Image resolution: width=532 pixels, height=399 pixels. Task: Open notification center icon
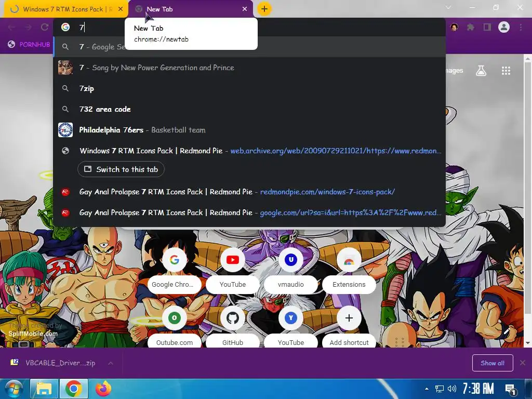pos(511,389)
